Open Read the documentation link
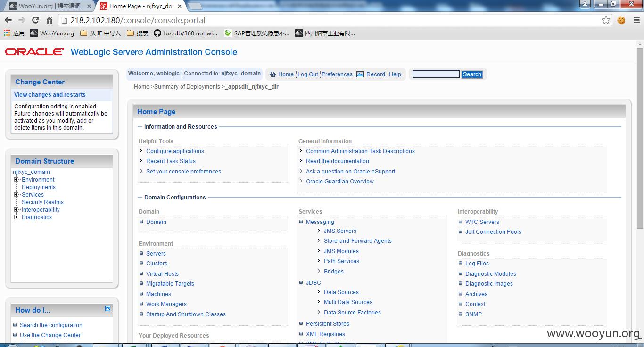 [338, 161]
